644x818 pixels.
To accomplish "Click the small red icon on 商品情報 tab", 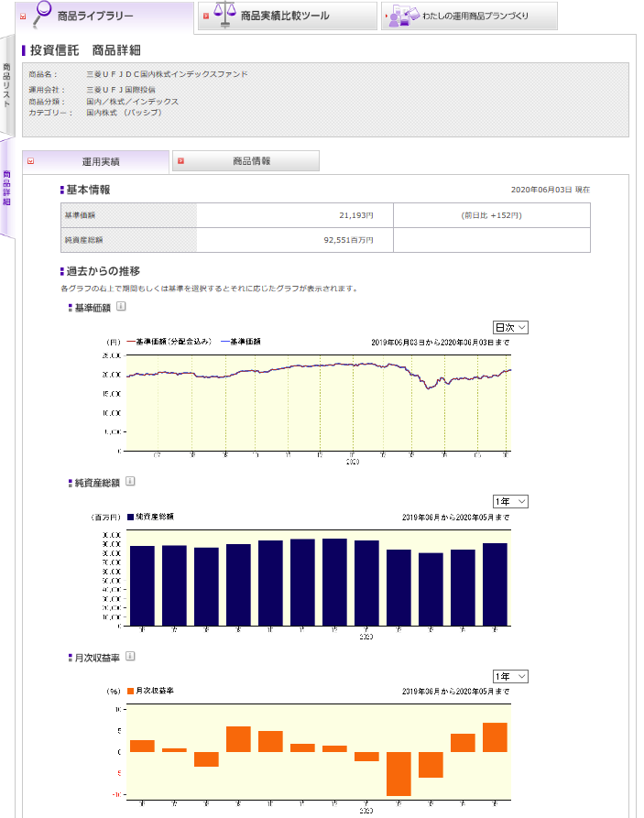I will (180, 161).
